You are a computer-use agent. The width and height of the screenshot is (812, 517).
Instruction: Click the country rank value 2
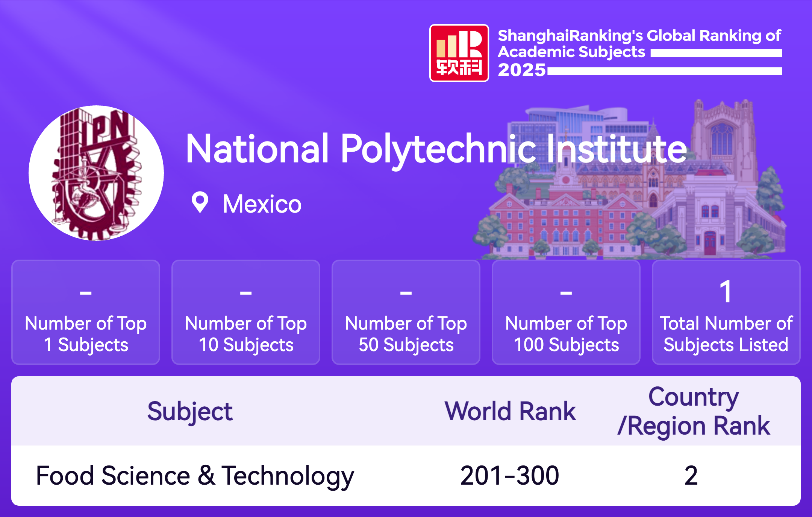[x=691, y=476]
